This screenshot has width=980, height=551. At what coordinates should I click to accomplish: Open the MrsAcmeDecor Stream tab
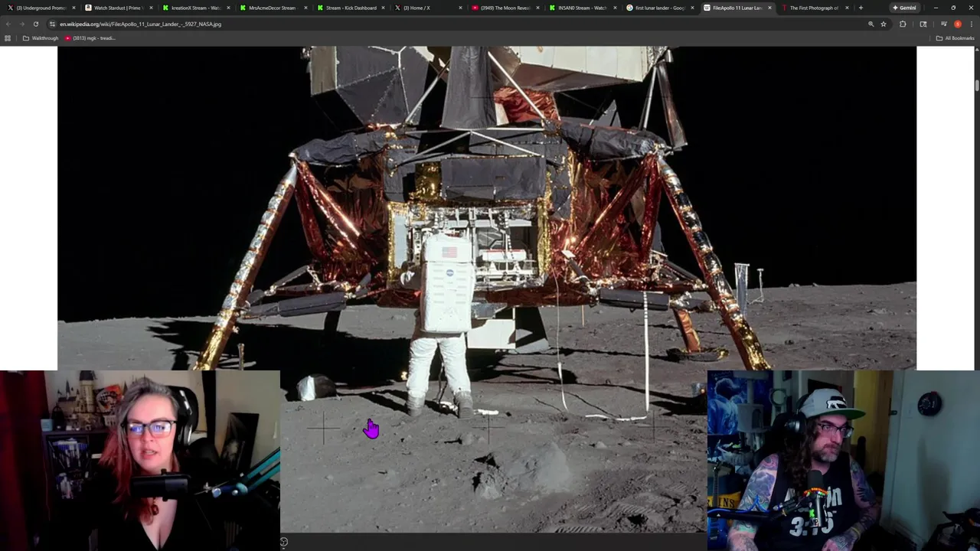pos(272,8)
